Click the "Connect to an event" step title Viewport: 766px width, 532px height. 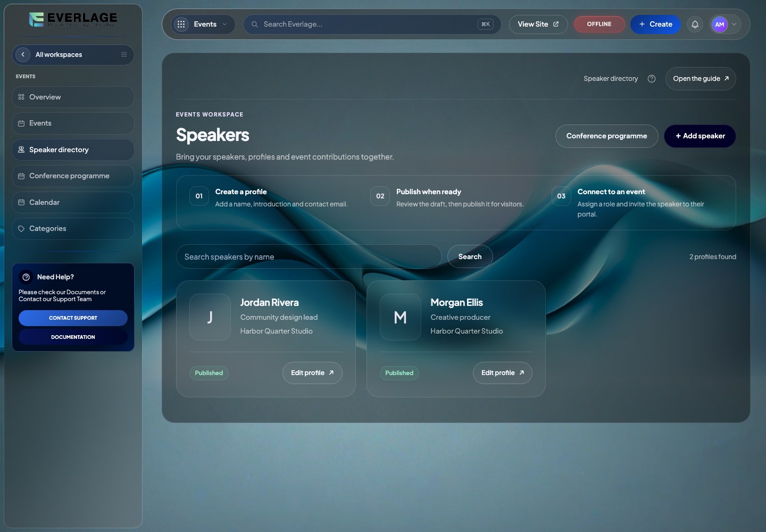611,192
